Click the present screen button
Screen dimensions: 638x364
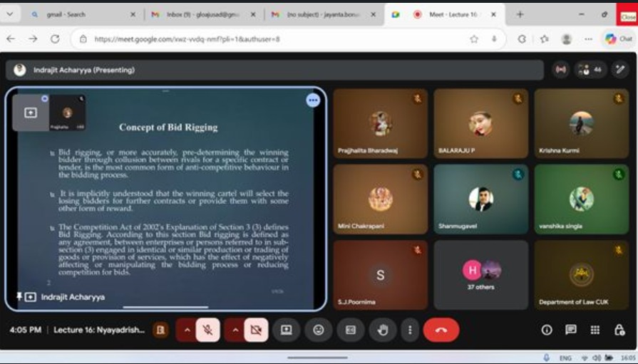point(286,330)
